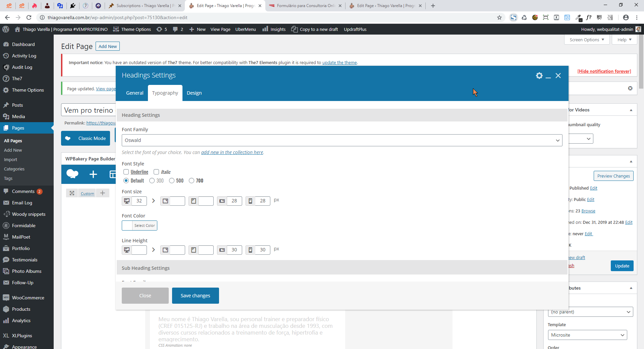Click the WPBakery cloud logo icon
The height and width of the screenshot is (349, 644).
click(72, 174)
